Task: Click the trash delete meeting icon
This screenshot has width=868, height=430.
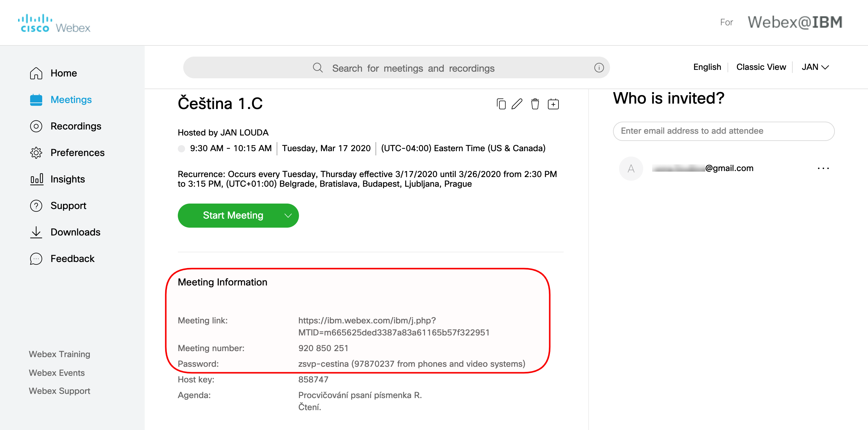Action: tap(535, 104)
